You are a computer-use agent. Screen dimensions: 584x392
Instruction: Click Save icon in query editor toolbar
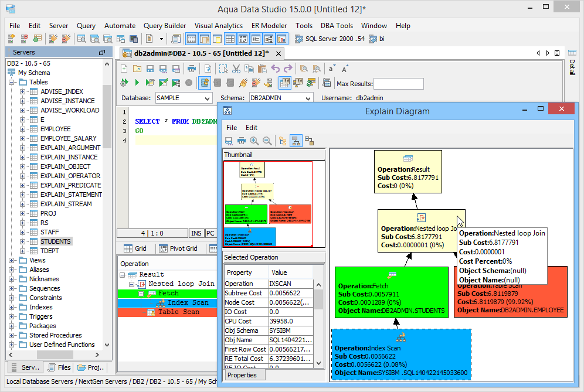tap(150, 69)
